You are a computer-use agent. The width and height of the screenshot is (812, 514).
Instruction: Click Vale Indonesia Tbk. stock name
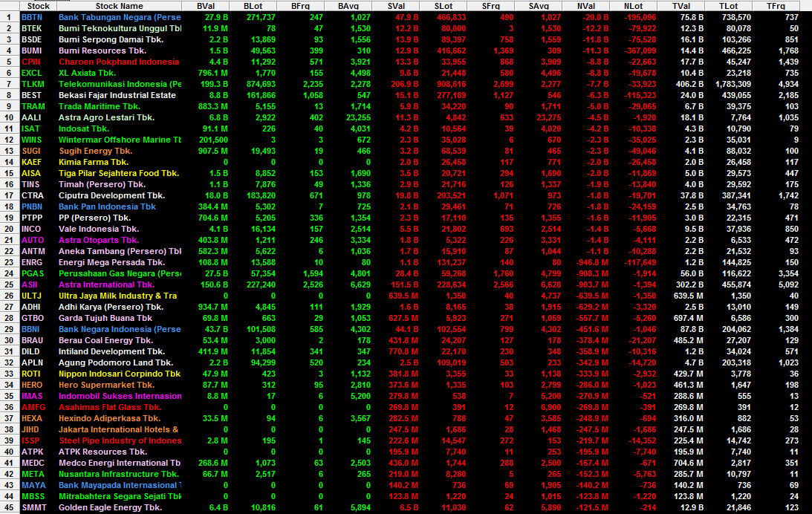click(x=98, y=229)
